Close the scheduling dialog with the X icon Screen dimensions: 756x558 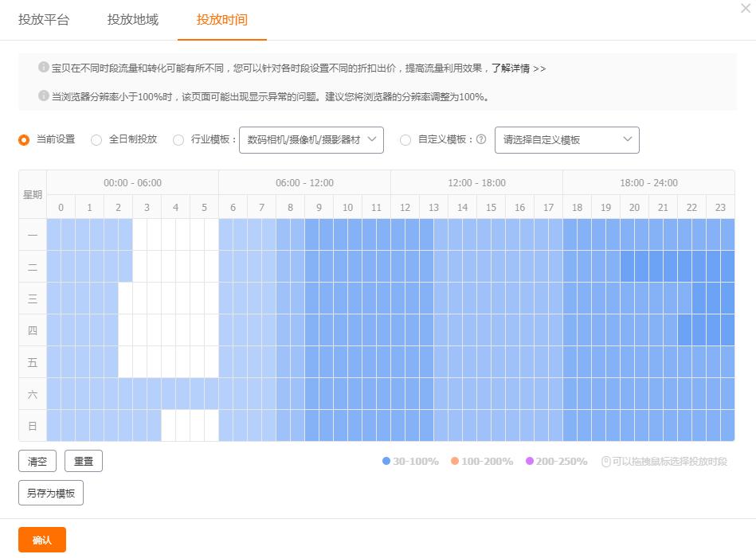click(x=746, y=9)
